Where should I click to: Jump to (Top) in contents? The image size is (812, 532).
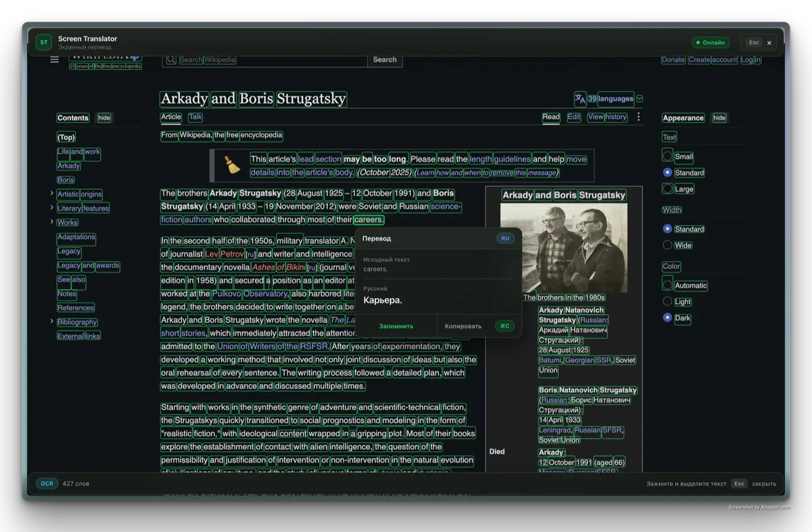point(66,137)
